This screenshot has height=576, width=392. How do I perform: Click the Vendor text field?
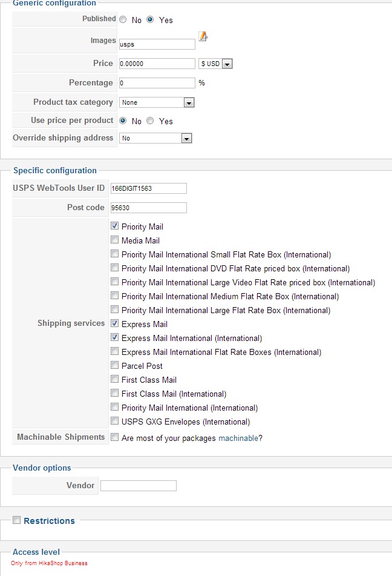(x=139, y=486)
